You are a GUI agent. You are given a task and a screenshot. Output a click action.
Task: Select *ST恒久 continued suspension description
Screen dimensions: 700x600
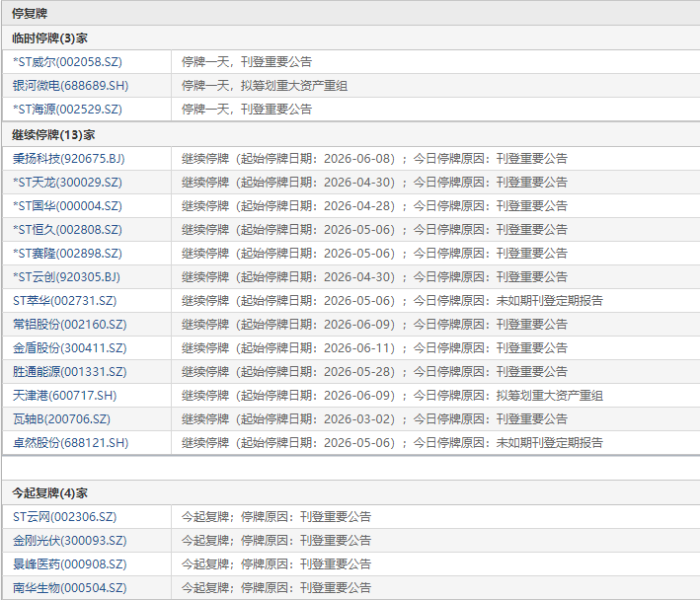click(x=374, y=230)
